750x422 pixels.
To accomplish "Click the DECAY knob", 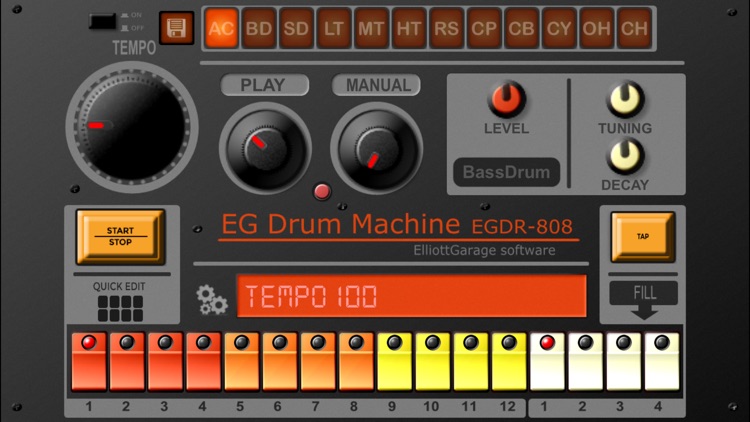I will pyautogui.click(x=625, y=155).
